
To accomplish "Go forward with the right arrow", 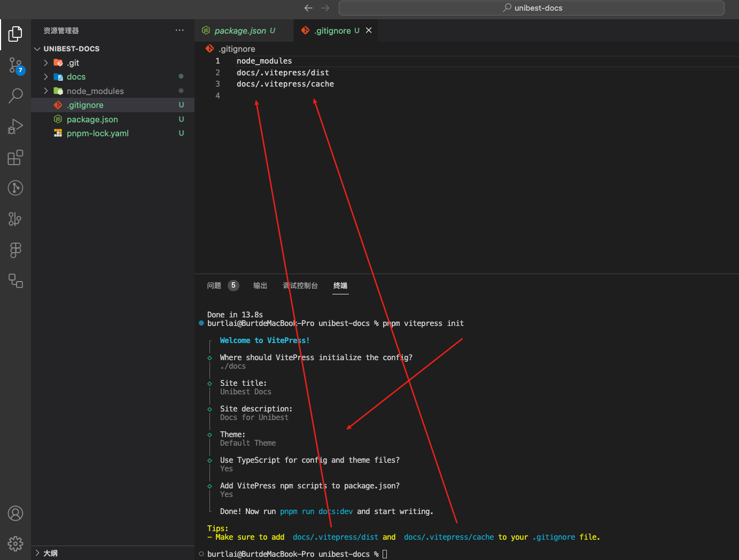I will point(325,8).
